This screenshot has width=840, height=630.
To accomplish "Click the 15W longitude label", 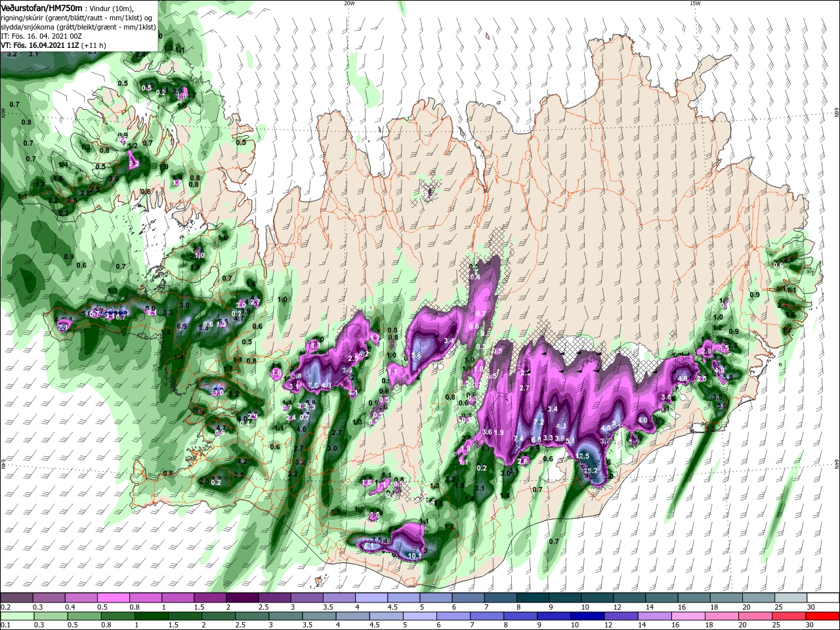I will (x=695, y=3).
